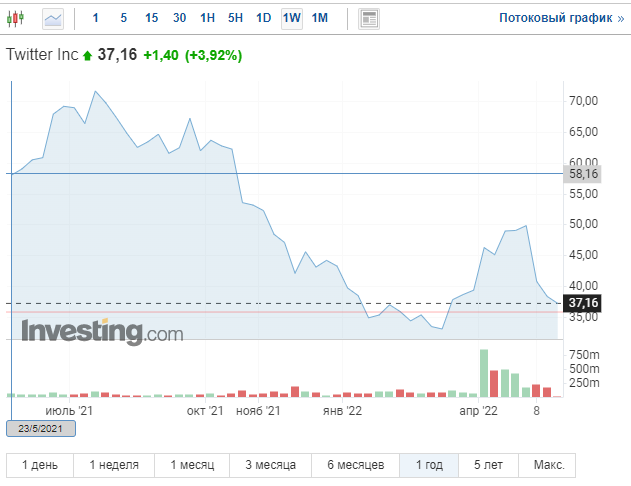
Task: Click the 750m volume axis label
Action: (584, 355)
